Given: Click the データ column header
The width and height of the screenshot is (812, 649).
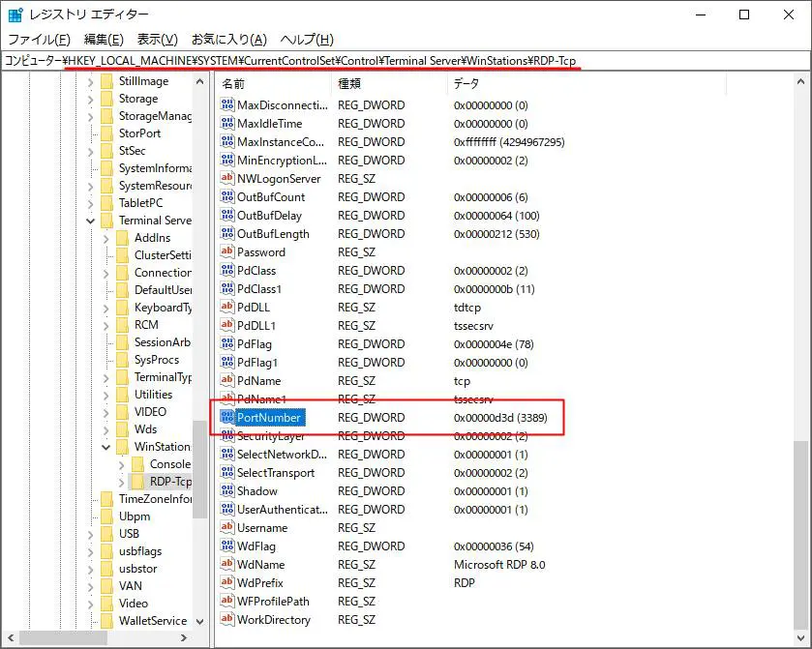Looking at the screenshot, I should coord(466,84).
